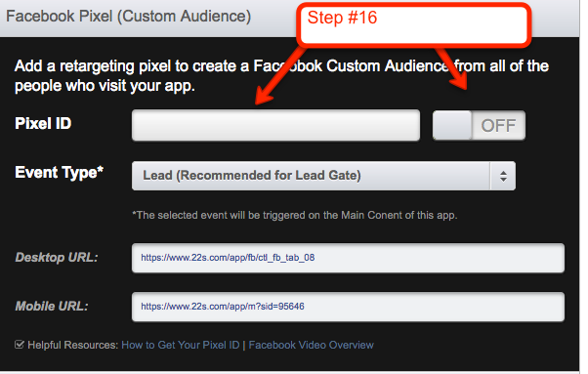Click the Mobile URL field
This screenshot has width=588, height=374.
pos(348,307)
